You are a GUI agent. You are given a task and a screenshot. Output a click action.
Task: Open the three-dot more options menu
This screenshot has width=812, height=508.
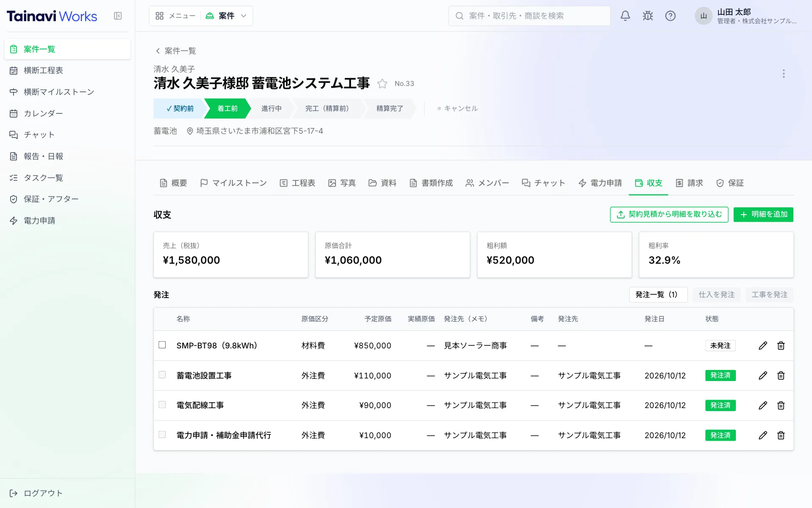(784, 74)
